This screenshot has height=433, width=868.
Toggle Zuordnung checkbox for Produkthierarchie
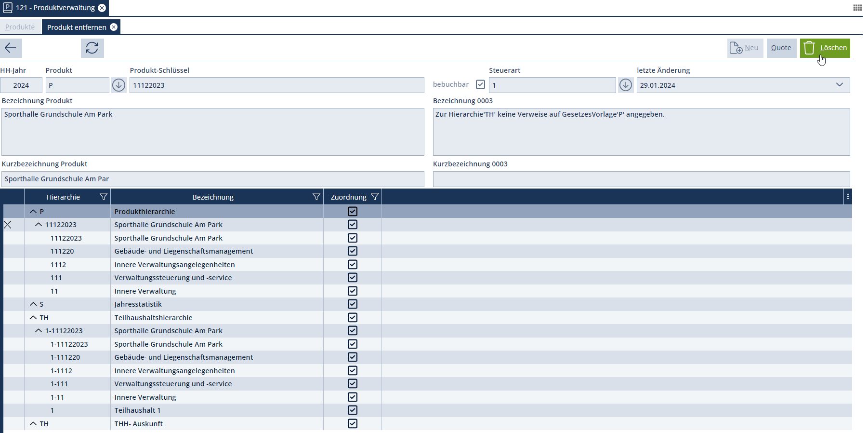(x=353, y=212)
